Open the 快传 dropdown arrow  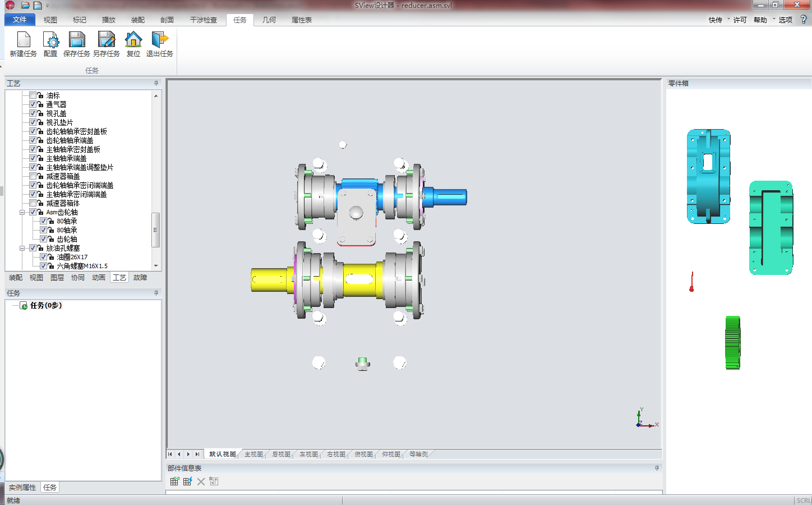pos(728,20)
